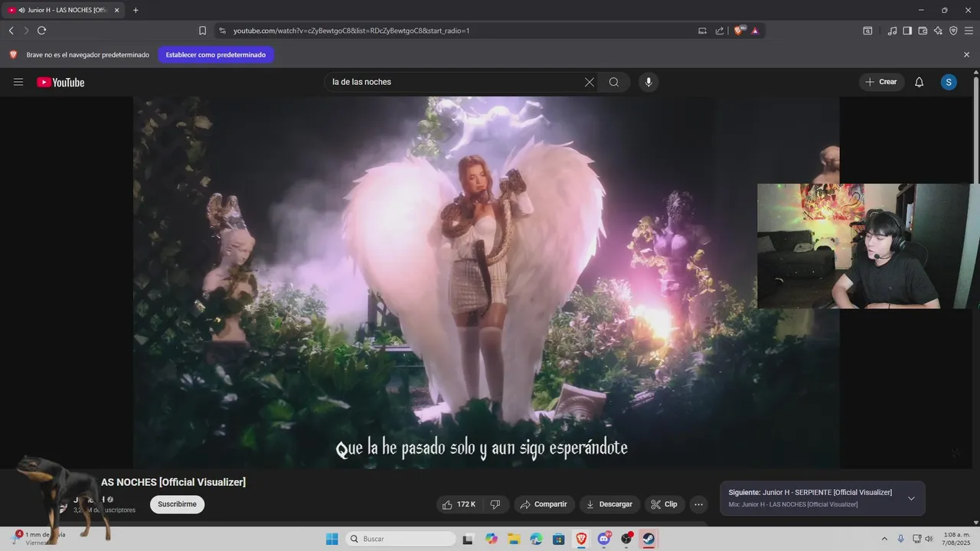The height and width of the screenshot is (551, 980).
Task: Like the video with 172 K
Action: [459, 504]
